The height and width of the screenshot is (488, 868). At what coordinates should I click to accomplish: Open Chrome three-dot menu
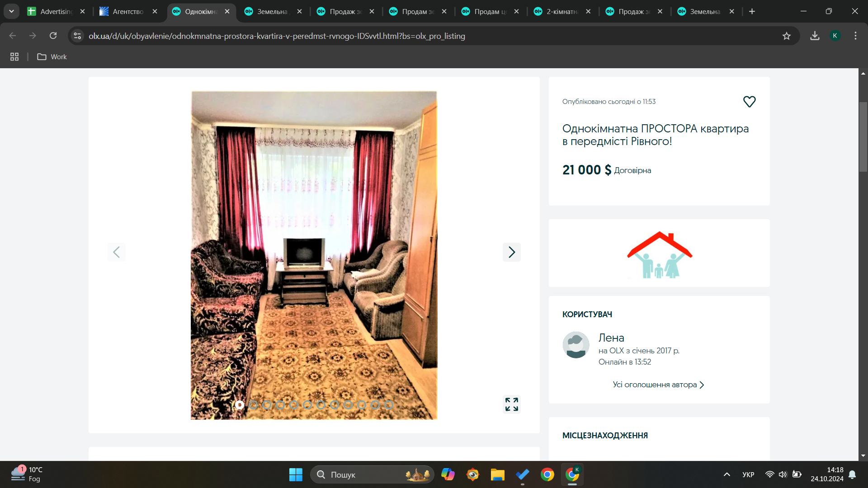click(855, 36)
